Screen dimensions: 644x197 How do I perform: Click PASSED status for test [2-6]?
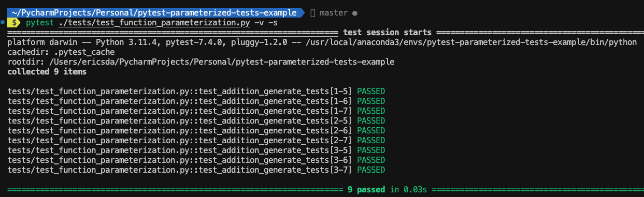pos(371,131)
